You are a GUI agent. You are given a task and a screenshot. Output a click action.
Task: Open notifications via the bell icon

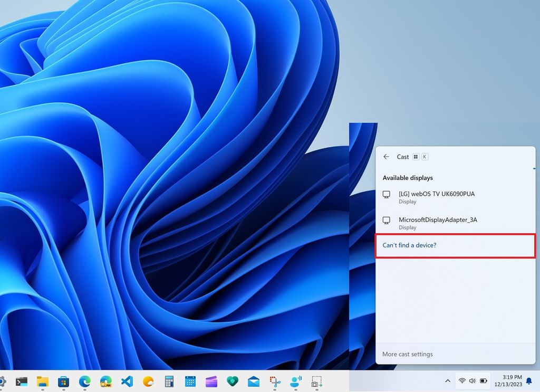(528, 381)
